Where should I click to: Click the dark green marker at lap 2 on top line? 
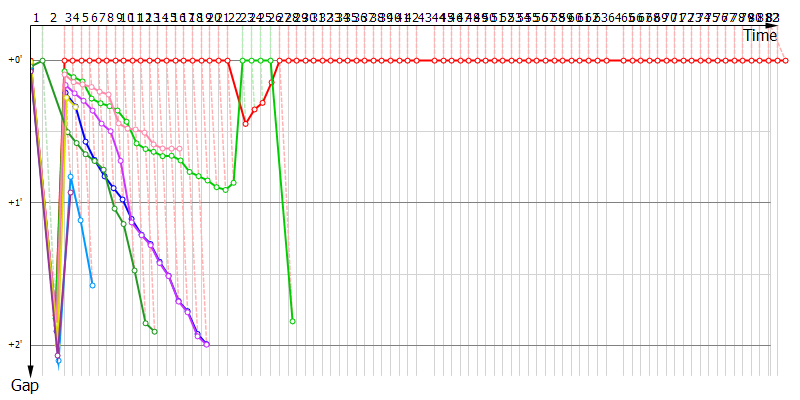point(42,61)
